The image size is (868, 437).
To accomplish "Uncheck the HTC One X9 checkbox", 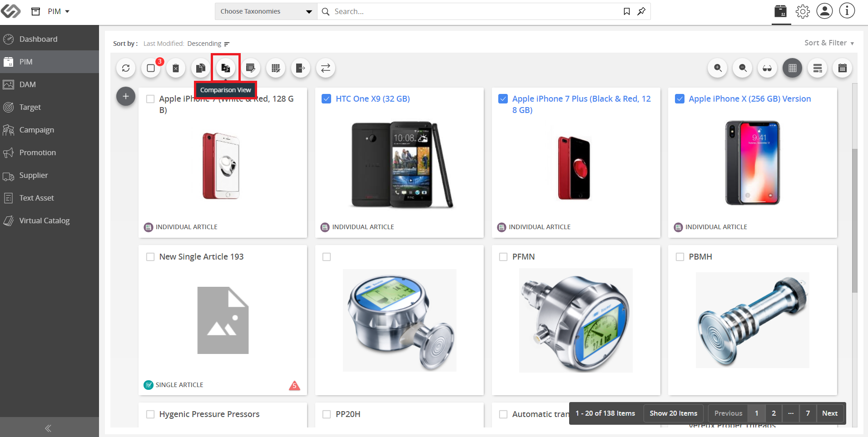I will click(x=327, y=99).
